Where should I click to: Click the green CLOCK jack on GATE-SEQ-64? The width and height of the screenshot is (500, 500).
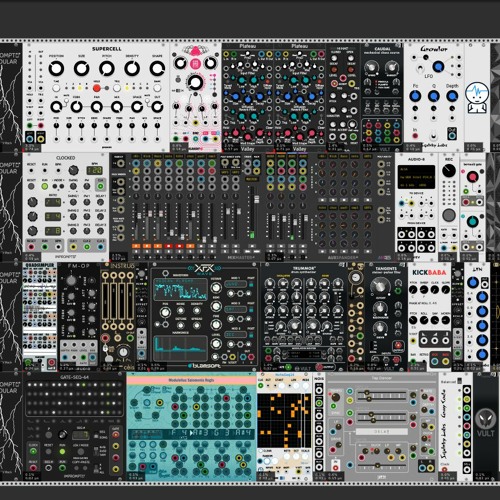[33, 452]
